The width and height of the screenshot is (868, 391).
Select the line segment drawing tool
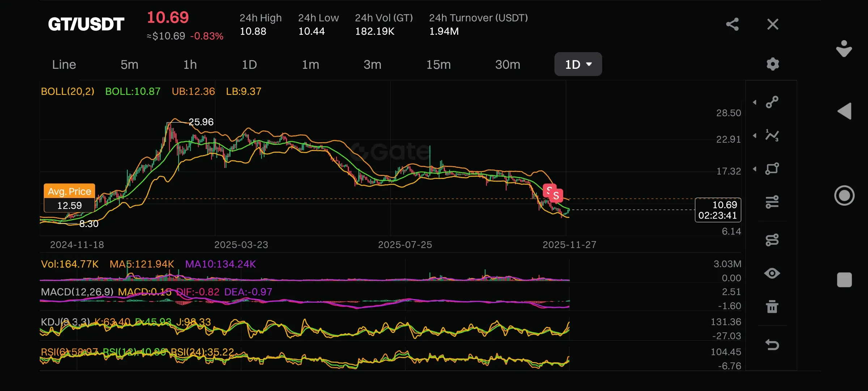[772, 102]
